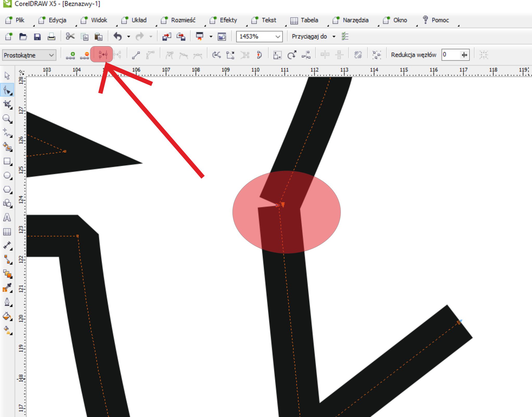This screenshot has height=417, width=532.
Task: Click the Delete nodes button
Action: point(85,55)
